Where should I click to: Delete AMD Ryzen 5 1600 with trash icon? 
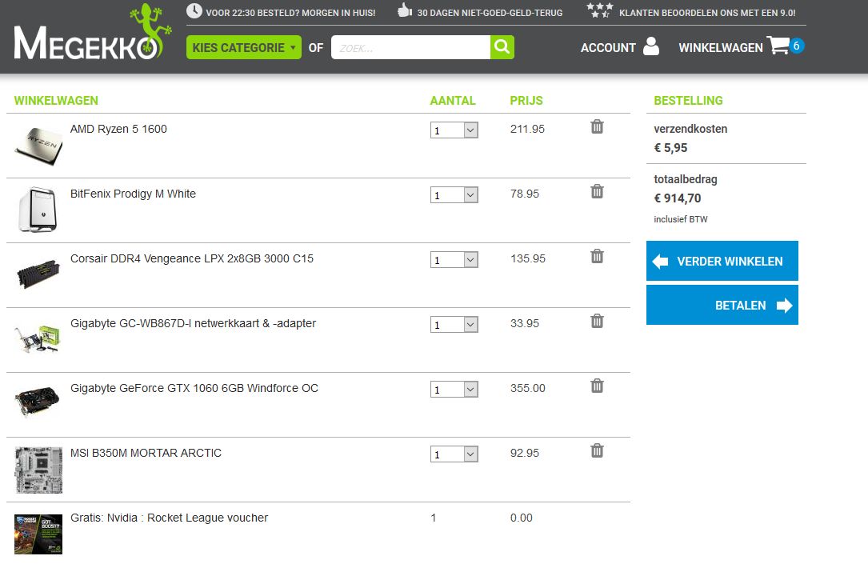point(597,126)
